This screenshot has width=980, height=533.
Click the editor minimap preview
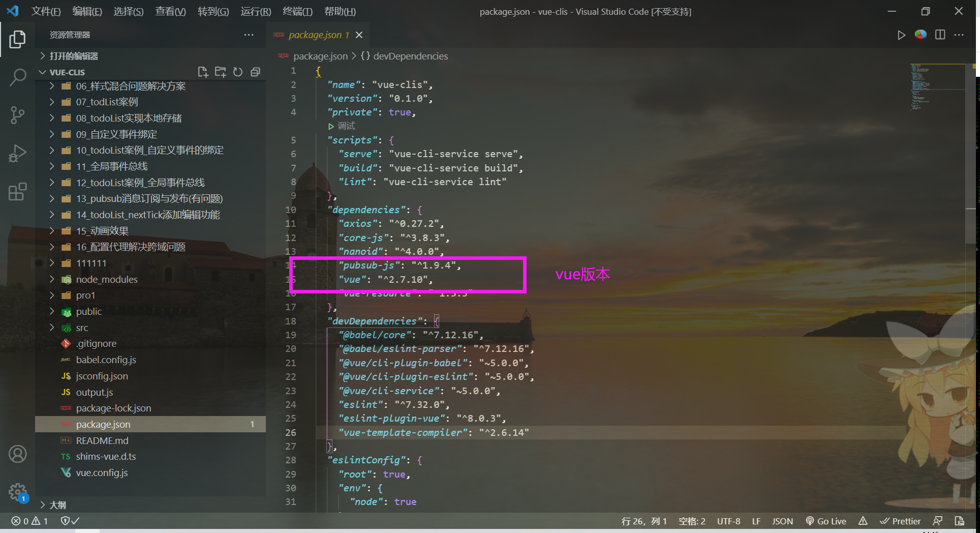coord(937,87)
